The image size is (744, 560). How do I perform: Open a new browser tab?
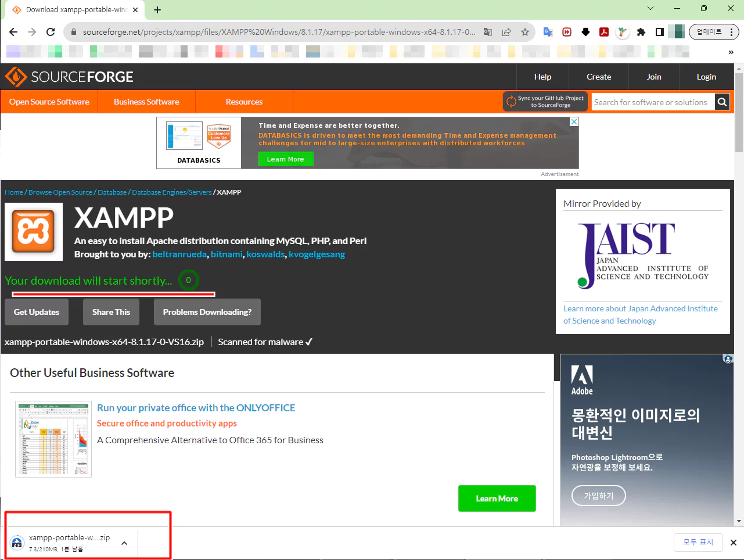point(157,10)
